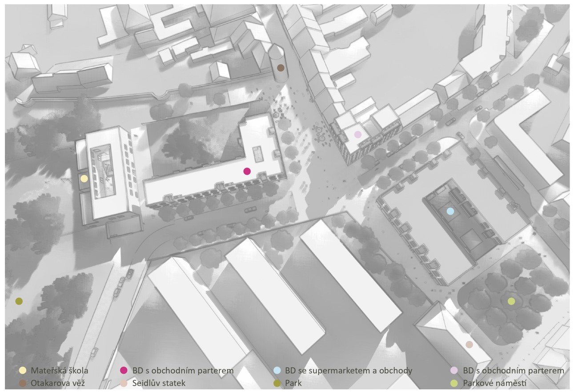Click the magenta legend dot for BD s obchodním parterem

click(x=124, y=371)
